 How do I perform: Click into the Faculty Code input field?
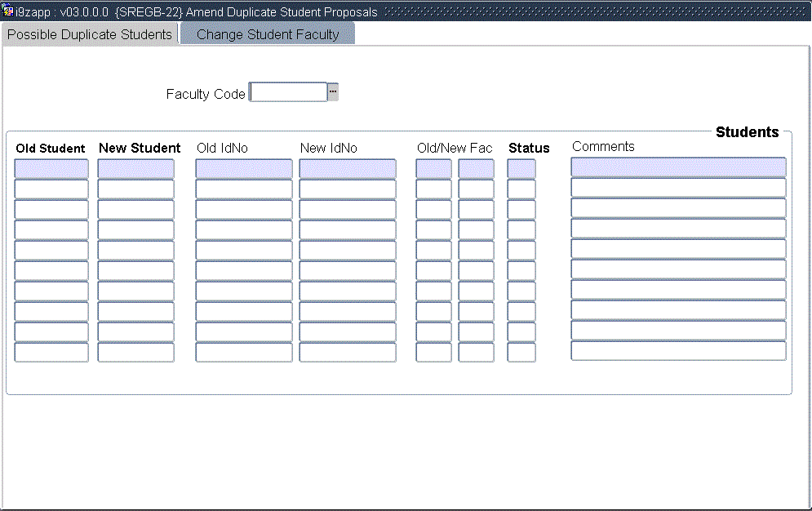288,92
